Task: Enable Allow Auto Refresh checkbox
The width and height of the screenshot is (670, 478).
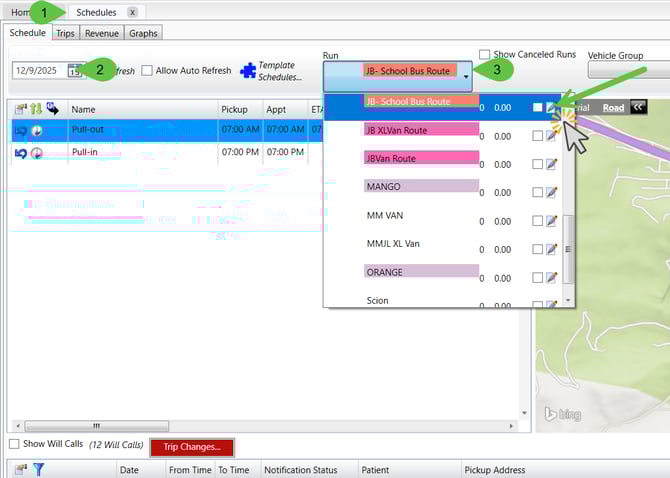Action: [147, 71]
